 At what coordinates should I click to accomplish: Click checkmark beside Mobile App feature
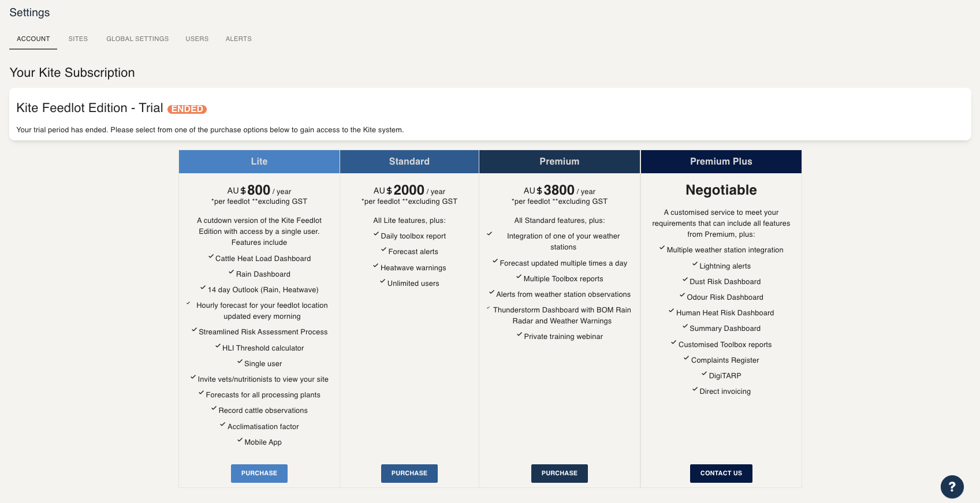240,441
